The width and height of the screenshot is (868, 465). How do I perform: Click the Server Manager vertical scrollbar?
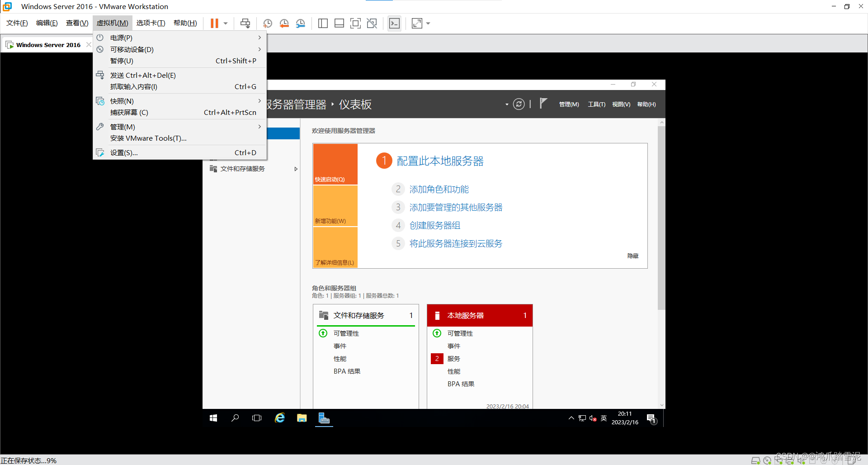[661, 217]
